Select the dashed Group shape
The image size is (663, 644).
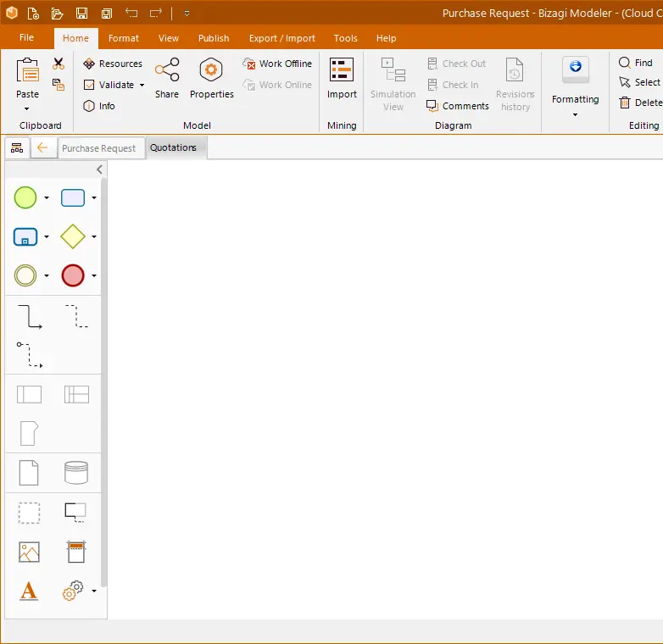click(x=29, y=513)
